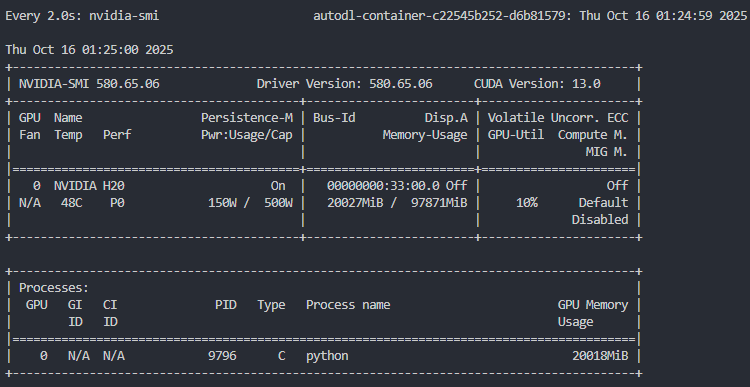Viewport: 750px width, 387px height.
Task: Click the 'Fan' column header
Action: pos(30,135)
